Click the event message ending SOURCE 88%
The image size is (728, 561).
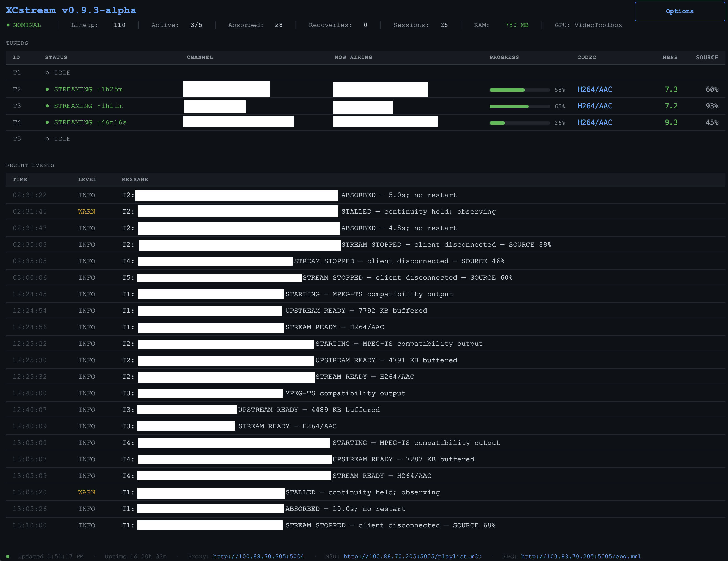coord(446,245)
